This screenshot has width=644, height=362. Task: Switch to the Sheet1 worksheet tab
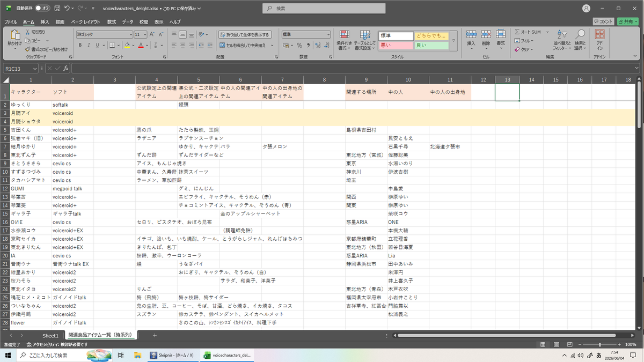point(50,335)
